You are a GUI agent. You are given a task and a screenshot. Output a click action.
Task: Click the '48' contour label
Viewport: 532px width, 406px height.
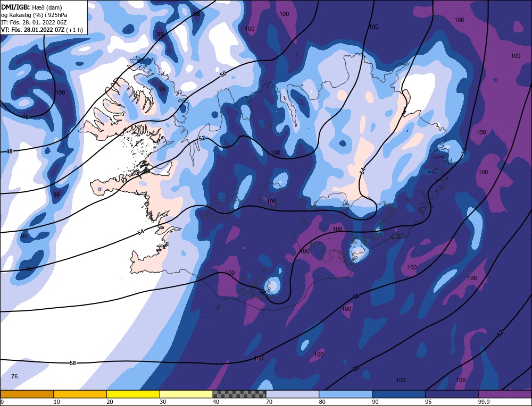(9, 151)
